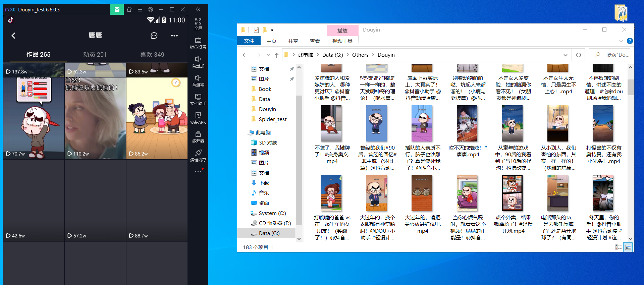Switch to details view in Explorer status bar

tap(619, 247)
